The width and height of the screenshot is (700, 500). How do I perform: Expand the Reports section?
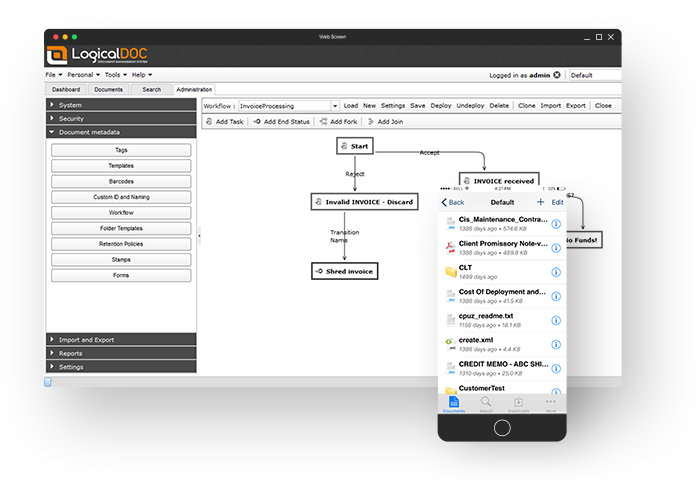121,353
